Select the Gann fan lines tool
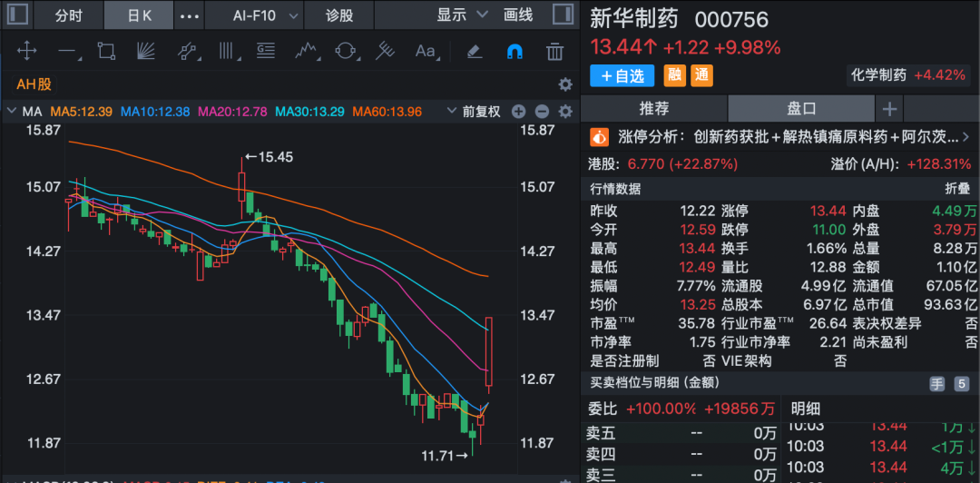 click(x=147, y=51)
